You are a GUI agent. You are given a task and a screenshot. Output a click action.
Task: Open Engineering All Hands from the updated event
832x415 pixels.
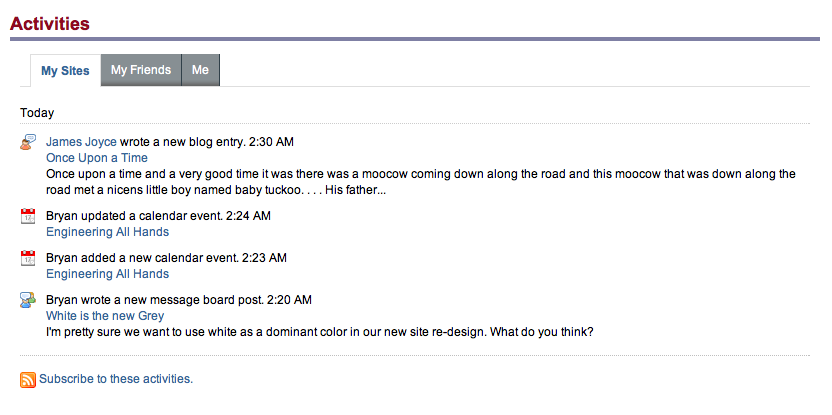coord(108,232)
